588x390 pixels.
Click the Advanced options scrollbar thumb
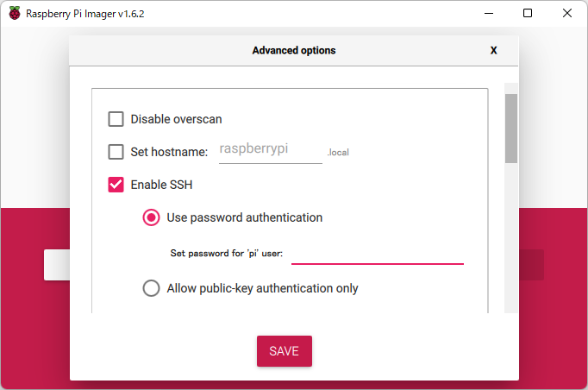pos(510,128)
